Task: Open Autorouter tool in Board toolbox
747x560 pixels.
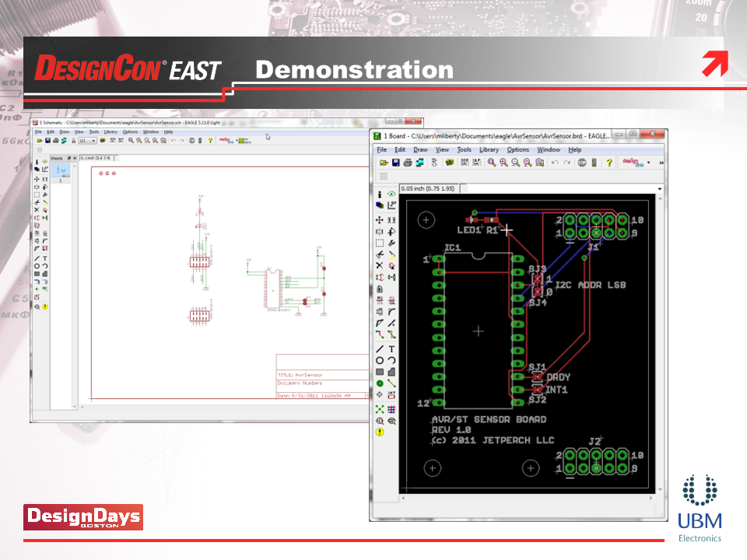Action: [x=391, y=409]
